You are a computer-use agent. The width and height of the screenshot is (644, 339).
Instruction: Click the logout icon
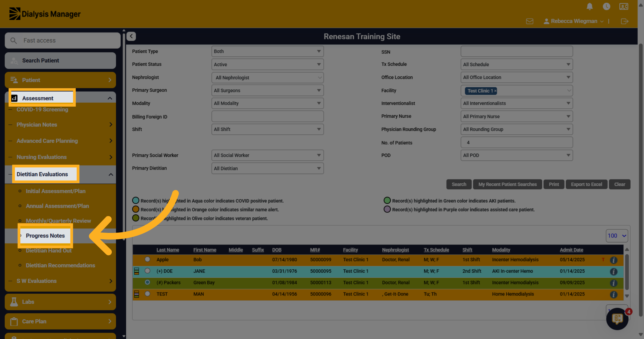pos(625,21)
